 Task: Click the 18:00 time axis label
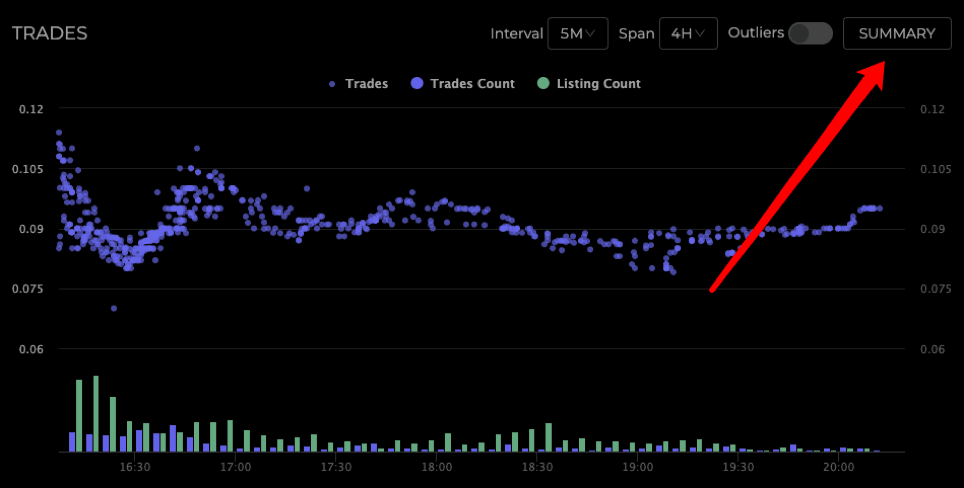[437, 467]
